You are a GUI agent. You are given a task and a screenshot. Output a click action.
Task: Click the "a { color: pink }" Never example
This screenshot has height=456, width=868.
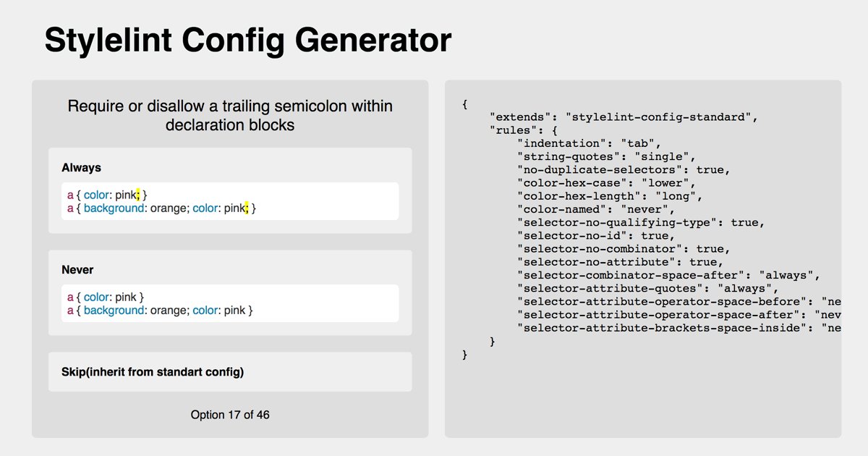(x=106, y=297)
